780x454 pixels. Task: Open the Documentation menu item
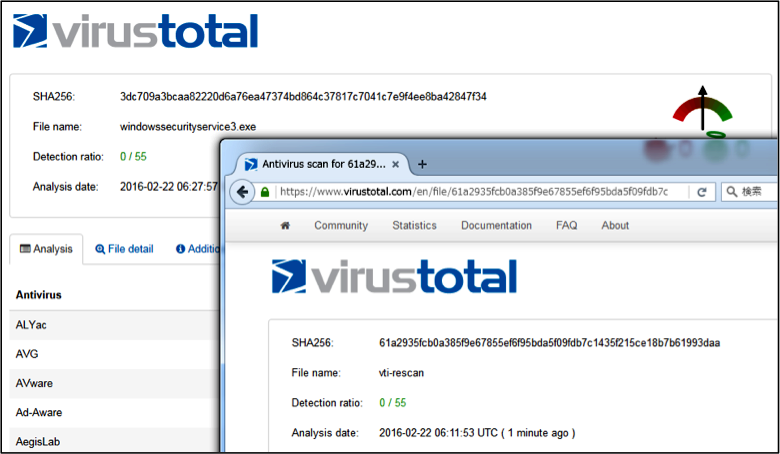[x=496, y=225]
